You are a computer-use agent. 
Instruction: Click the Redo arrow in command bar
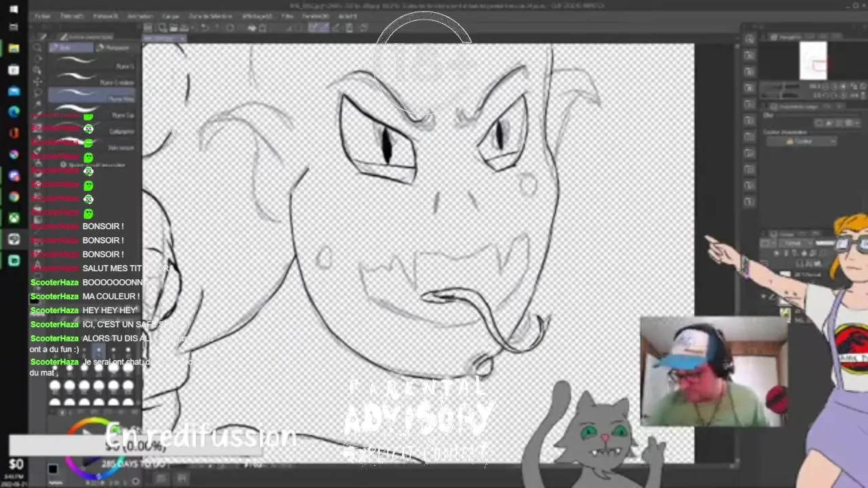click(x=216, y=28)
